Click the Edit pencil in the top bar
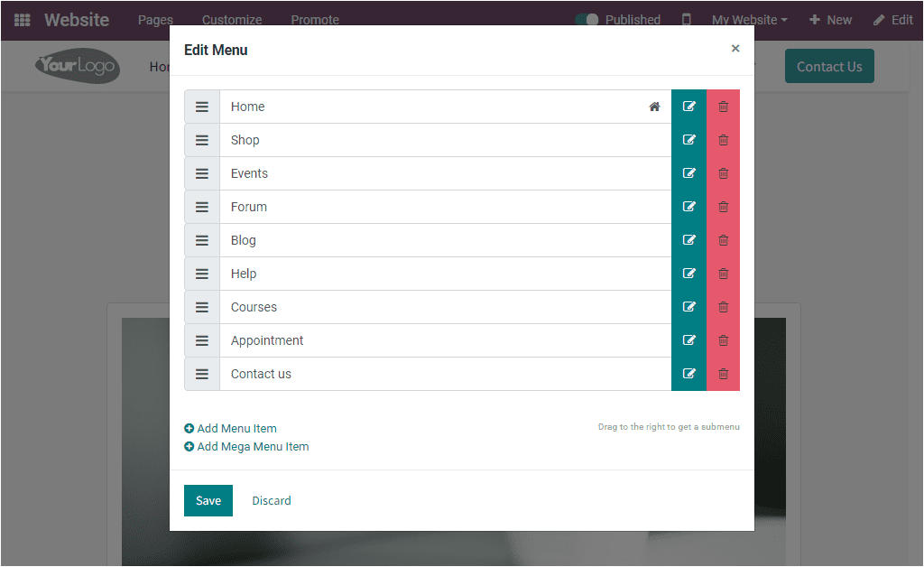Image resolution: width=924 pixels, height=567 pixels. (x=892, y=19)
